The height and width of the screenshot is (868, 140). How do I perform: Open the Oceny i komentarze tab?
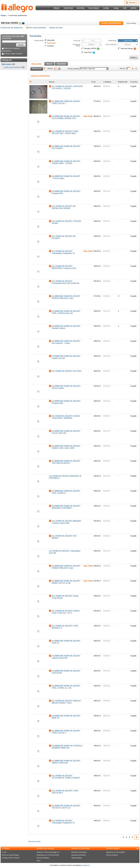tap(111, 23)
